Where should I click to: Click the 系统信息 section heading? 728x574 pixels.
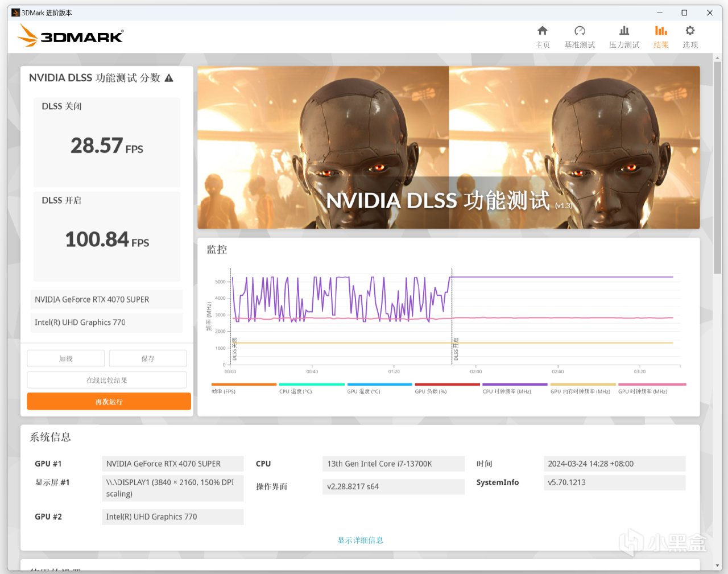click(x=50, y=437)
